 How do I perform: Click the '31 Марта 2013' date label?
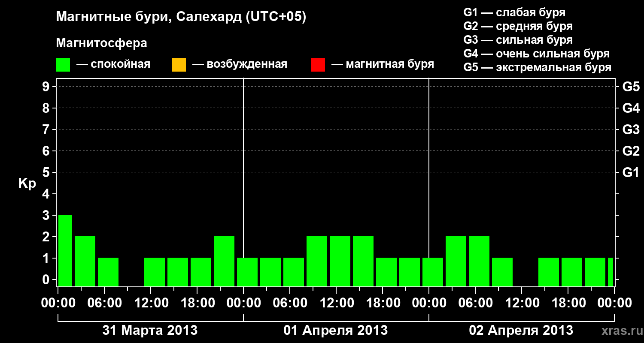coord(150,330)
